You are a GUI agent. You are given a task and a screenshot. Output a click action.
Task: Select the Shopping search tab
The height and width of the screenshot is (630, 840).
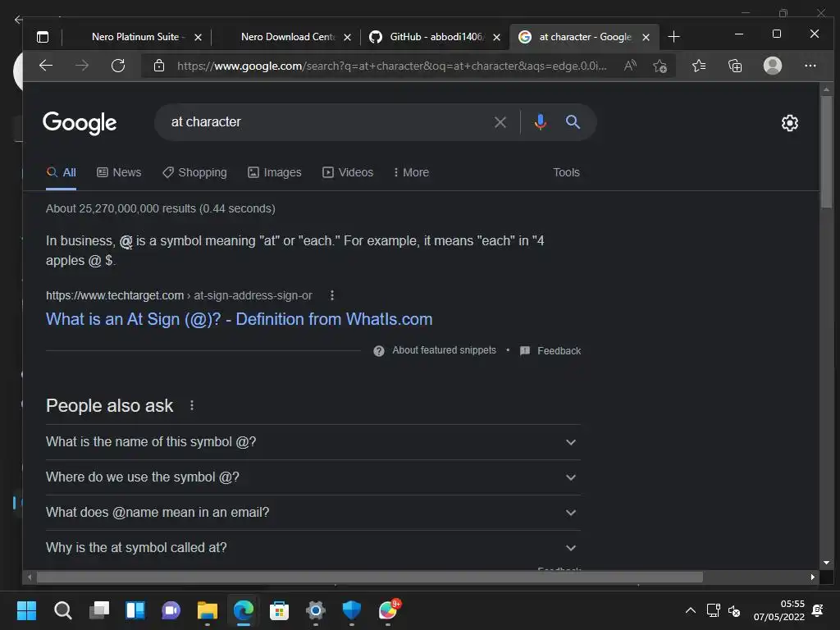194,172
